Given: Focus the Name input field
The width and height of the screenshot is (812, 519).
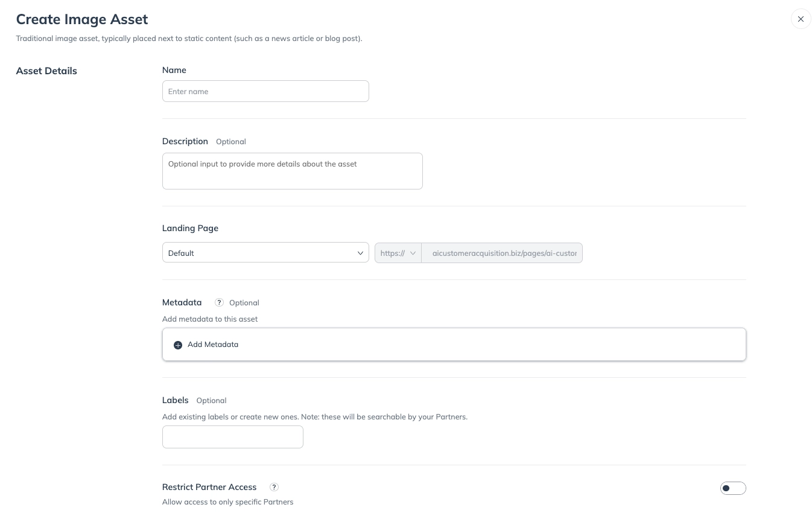Looking at the screenshot, I should (x=265, y=92).
